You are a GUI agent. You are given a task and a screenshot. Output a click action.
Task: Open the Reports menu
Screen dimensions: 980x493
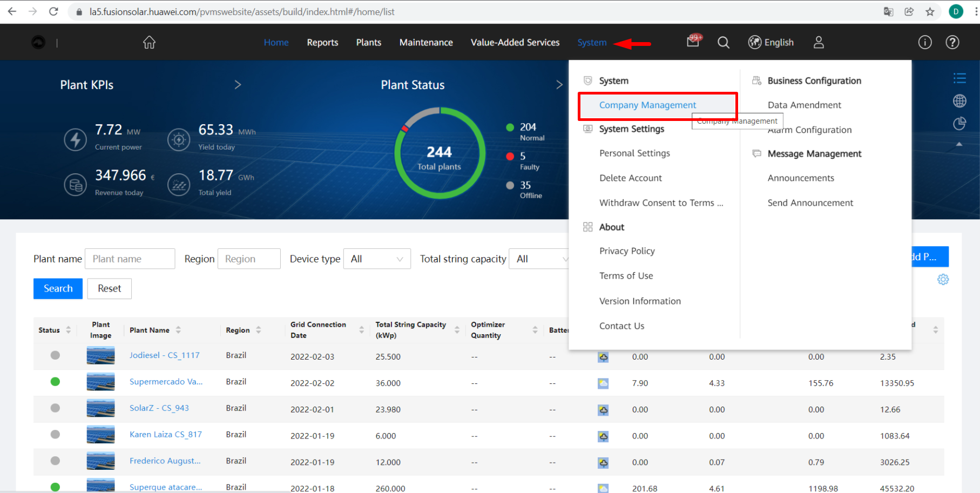pos(322,43)
